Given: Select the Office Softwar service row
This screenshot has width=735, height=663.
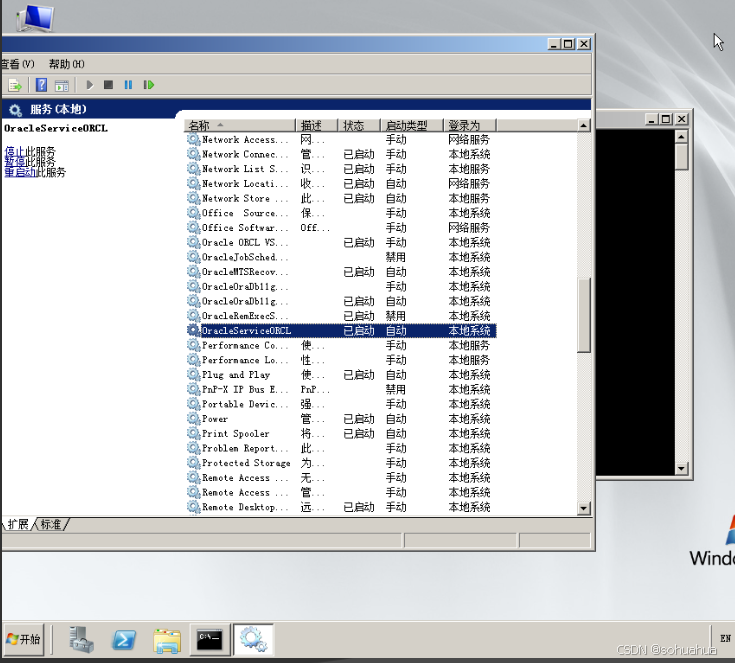Looking at the screenshot, I should pyautogui.click(x=341, y=228).
